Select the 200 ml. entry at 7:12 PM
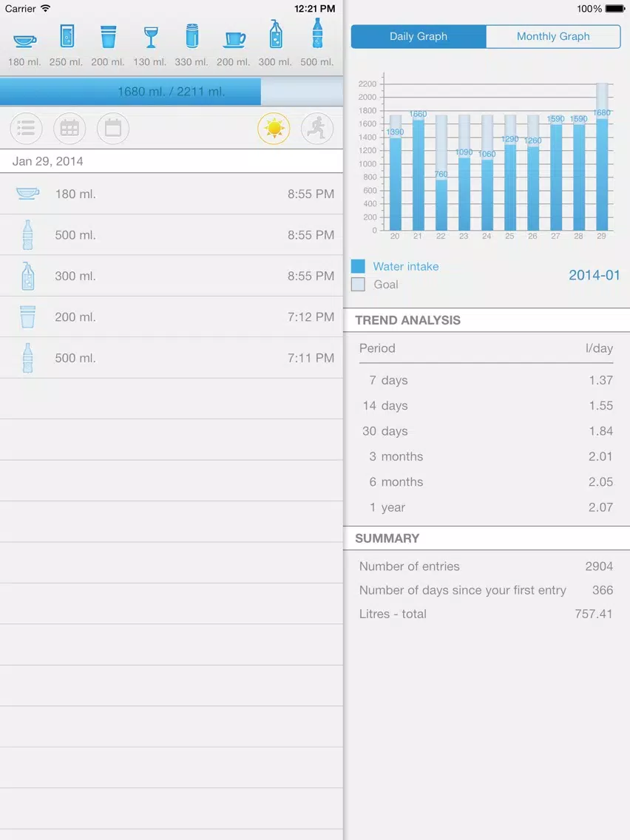Viewport: 630px width, 840px height. tap(172, 316)
